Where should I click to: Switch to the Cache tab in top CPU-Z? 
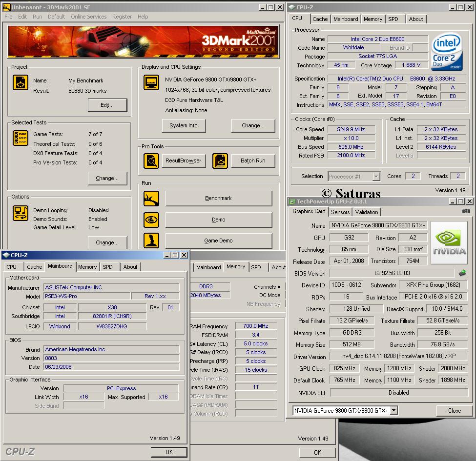tap(320, 19)
